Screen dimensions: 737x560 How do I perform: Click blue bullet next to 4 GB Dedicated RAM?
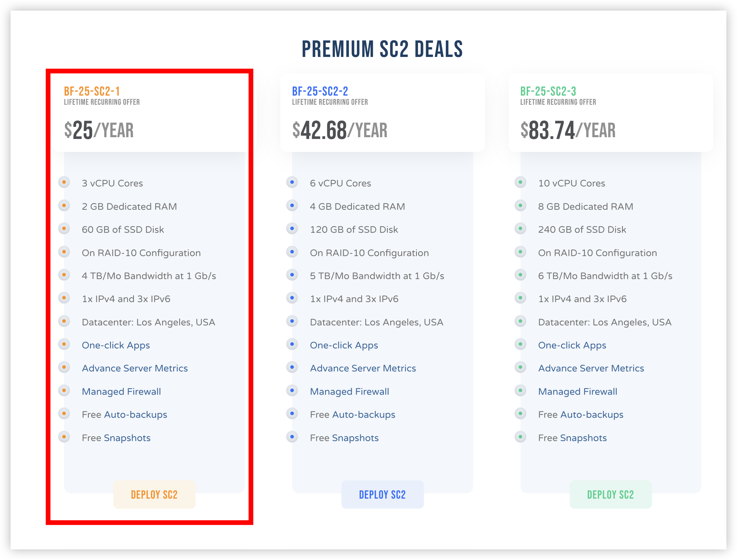(x=292, y=205)
